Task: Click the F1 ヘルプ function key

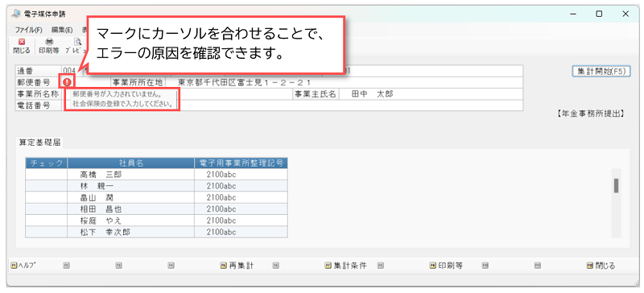Action: coord(23,266)
